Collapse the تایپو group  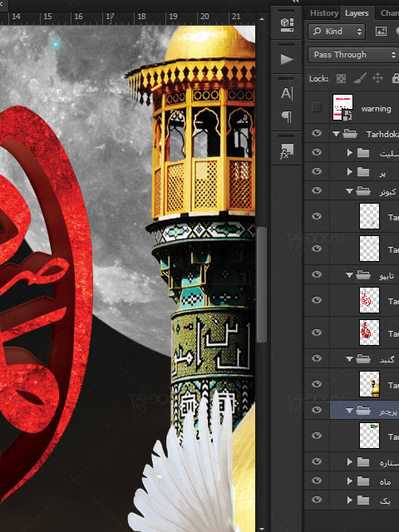[349, 275]
